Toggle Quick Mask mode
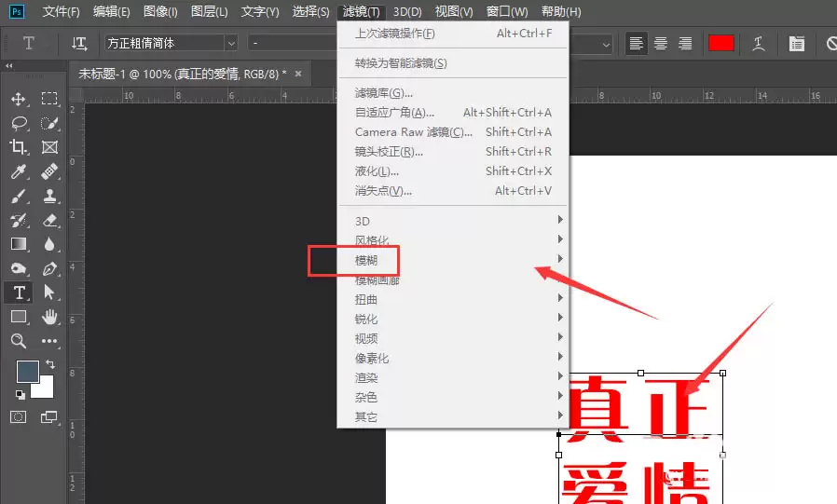The height and width of the screenshot is (504, 837). [x=18, y=417]
